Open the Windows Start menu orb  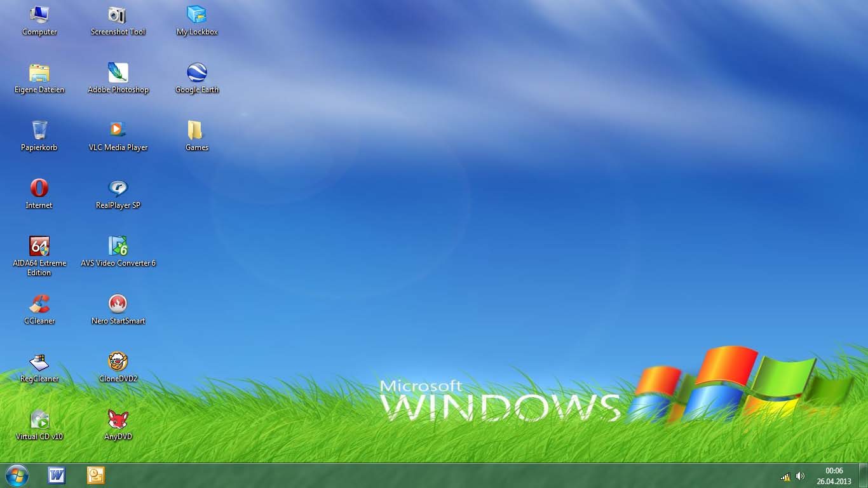pyautogui.click(x=17, y=475)
